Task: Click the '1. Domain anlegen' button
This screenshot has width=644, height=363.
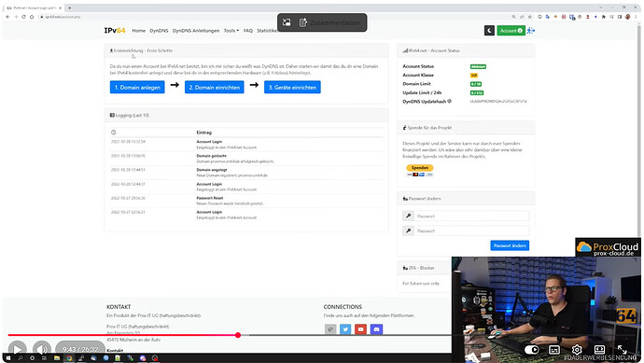Action: tap(137, 87)
